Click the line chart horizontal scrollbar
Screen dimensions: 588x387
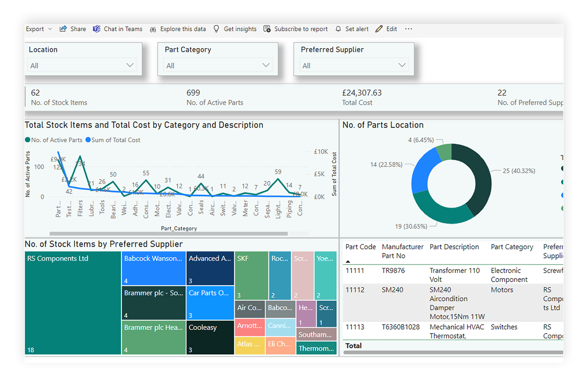coord(168,233)
